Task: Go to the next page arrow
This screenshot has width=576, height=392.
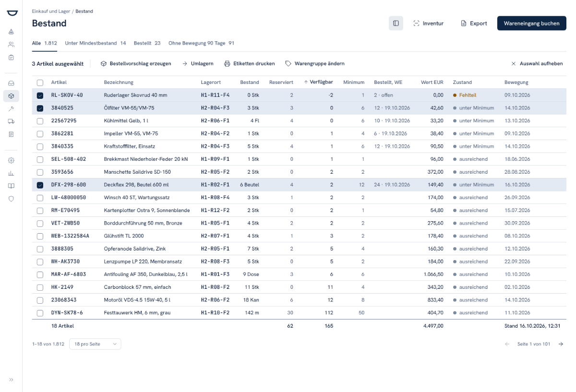Action: click(x=561, y=344)
